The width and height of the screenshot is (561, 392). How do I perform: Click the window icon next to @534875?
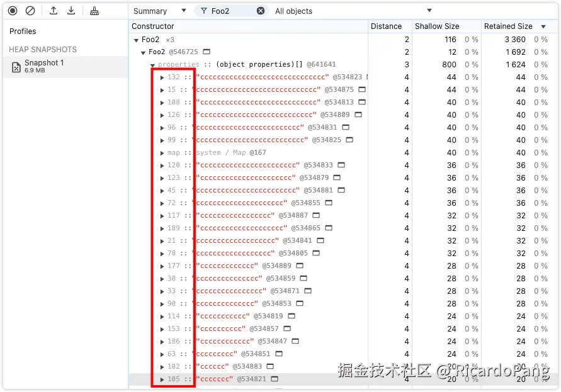[362, 89]
